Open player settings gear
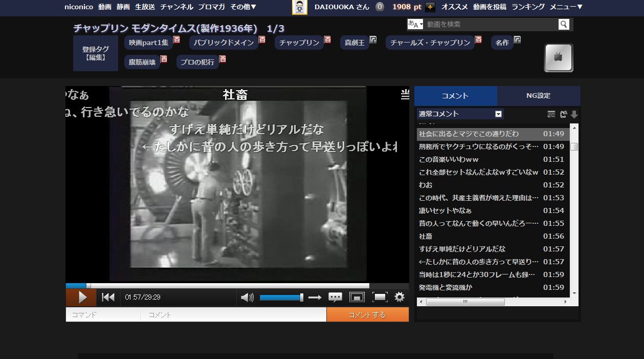The height and width of the screenshot is (359, 644). [399, 297]
